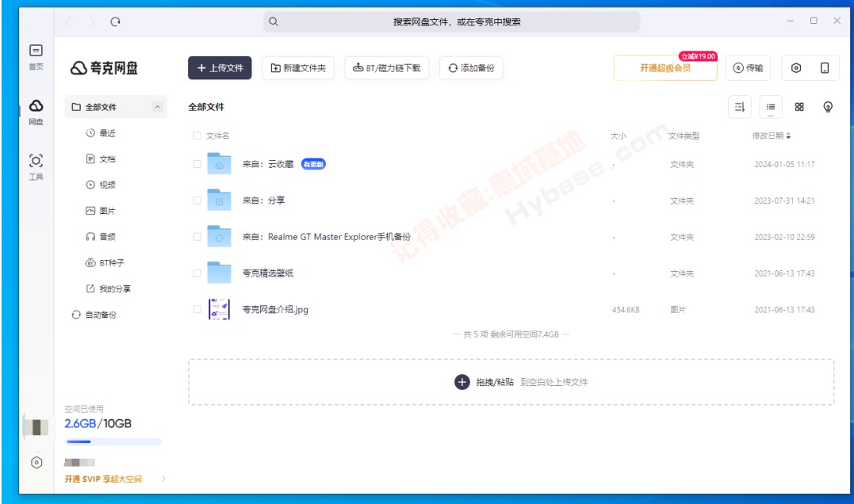This screenshot has width=854, height=504.
Task: Open the 夸克精选壁纸 folder icon
Action: (x=219, y=272)
